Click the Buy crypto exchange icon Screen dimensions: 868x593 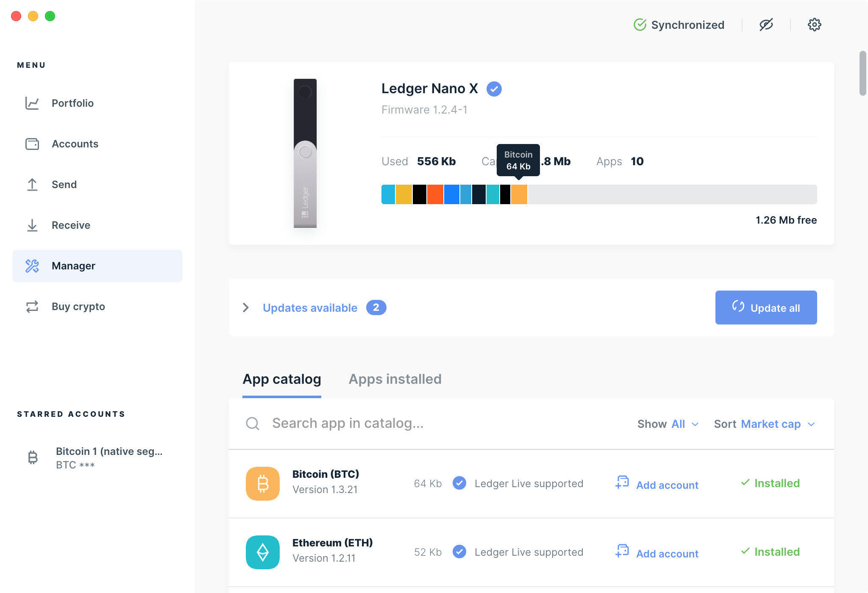pos(32,307)
